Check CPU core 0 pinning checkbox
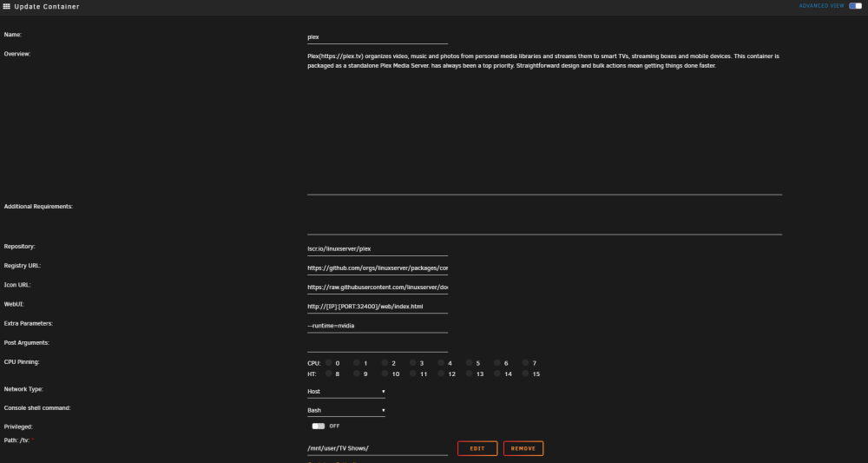 [x=328, y=363]
